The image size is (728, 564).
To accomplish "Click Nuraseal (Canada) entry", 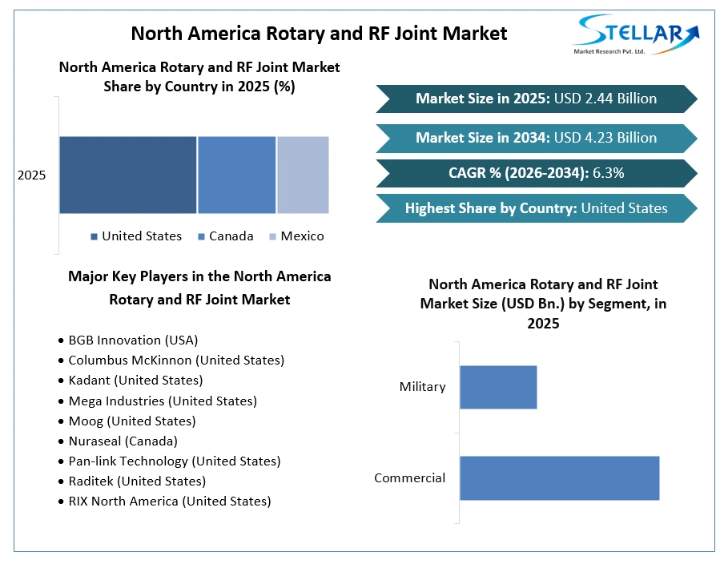I will (x=123, y=441).
